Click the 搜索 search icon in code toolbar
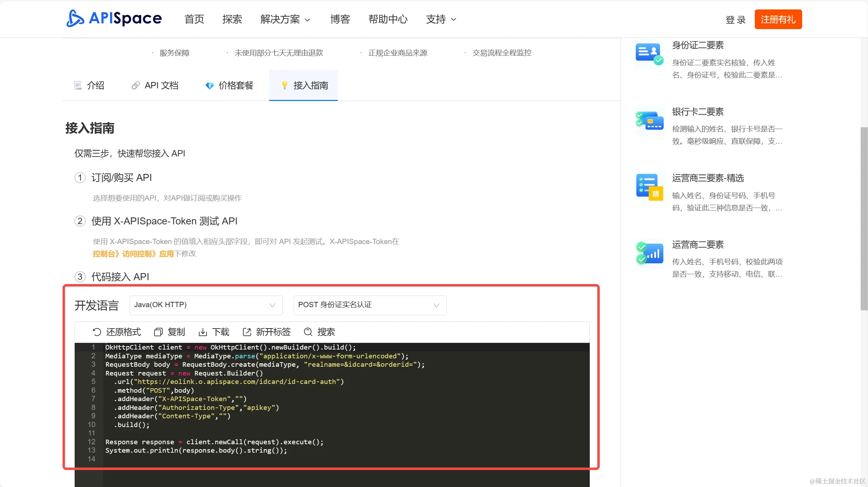868x487 pixels. point(308,332)
